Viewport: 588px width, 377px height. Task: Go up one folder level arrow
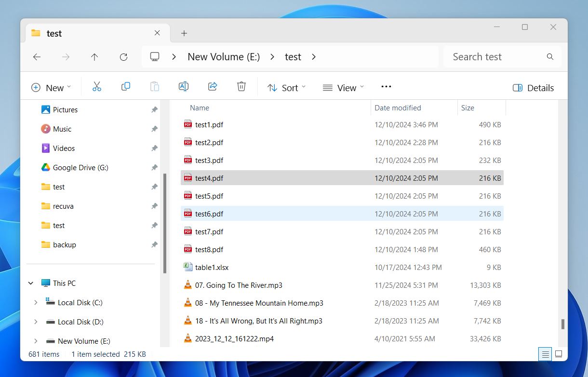[94, 57]
